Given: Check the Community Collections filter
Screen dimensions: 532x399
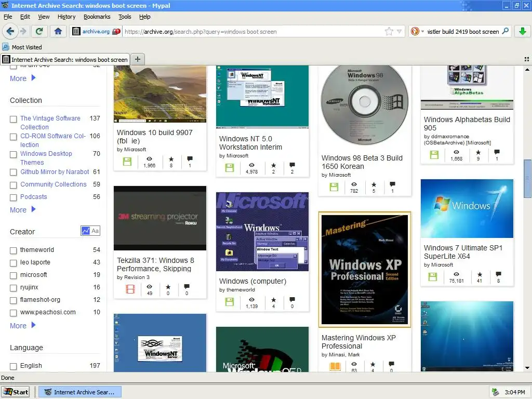Looking at the screenshot, I should coord(13,185).
